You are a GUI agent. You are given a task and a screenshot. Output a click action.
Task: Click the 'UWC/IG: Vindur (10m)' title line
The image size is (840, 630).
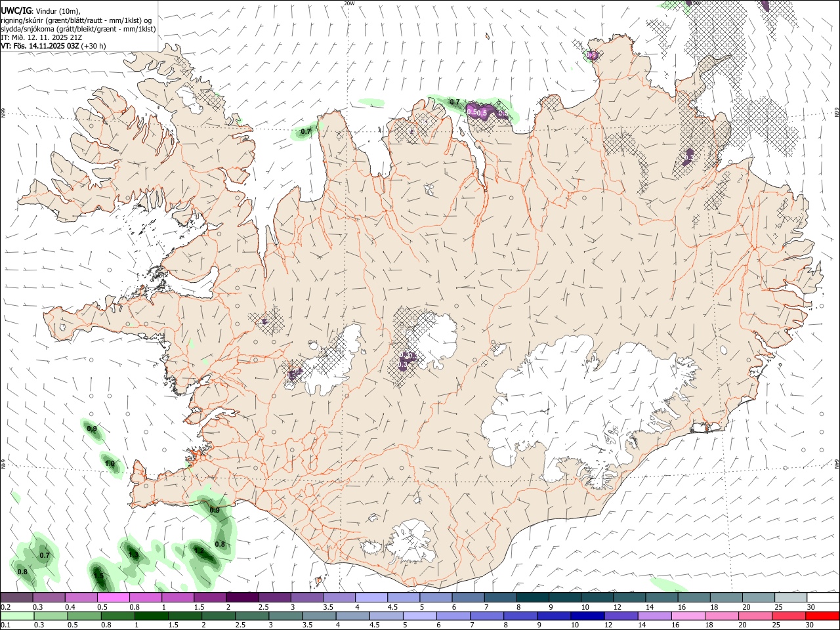point(40,10)
